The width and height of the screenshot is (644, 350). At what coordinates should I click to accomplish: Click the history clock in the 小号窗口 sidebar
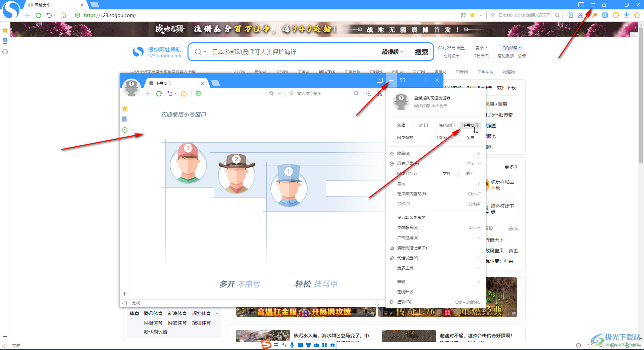125,130
